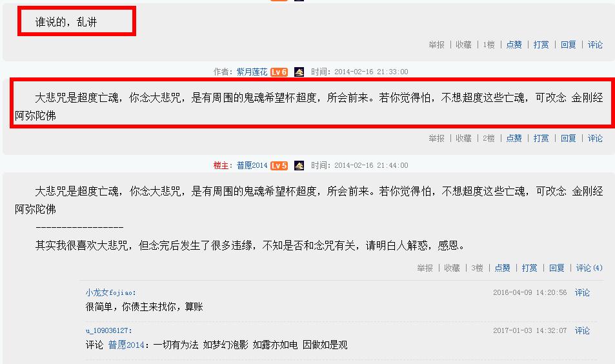Click 收藏 on the 2楼 post
The width and height of the screenshot is (615, 364).
pyautogui.click(x=463, y=138)
